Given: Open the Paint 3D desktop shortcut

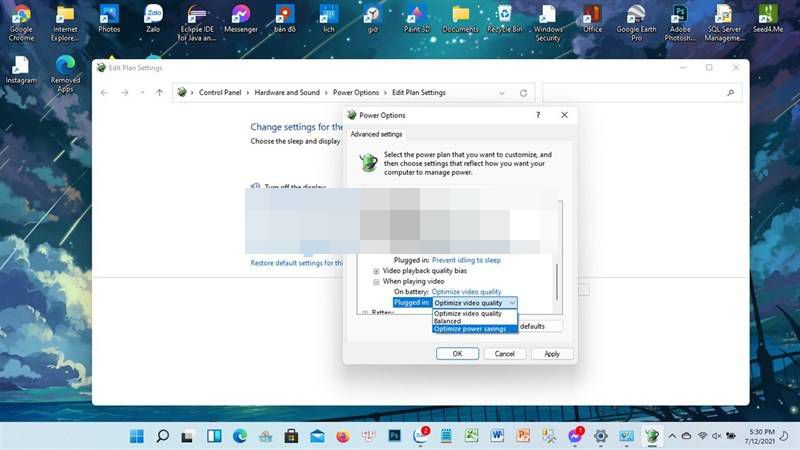Looking at the screenshot, I should [x=418, y=17].
